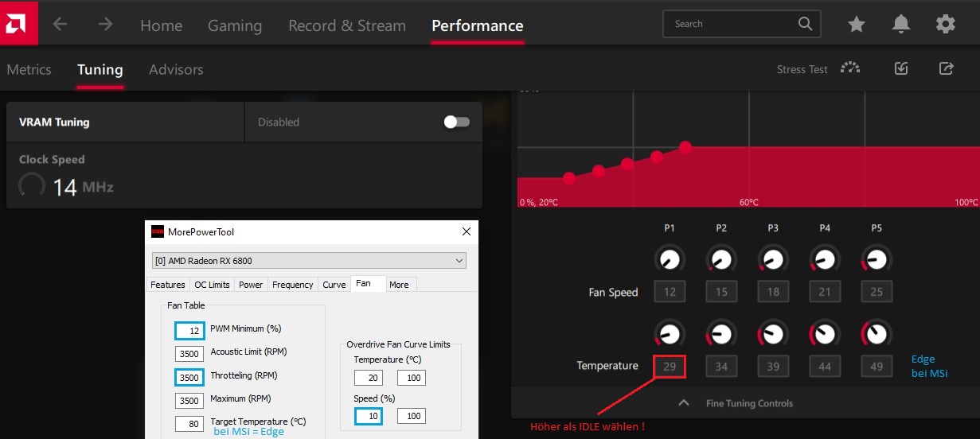Click the P3 Fan Speed value 18

tap(773, 292)
